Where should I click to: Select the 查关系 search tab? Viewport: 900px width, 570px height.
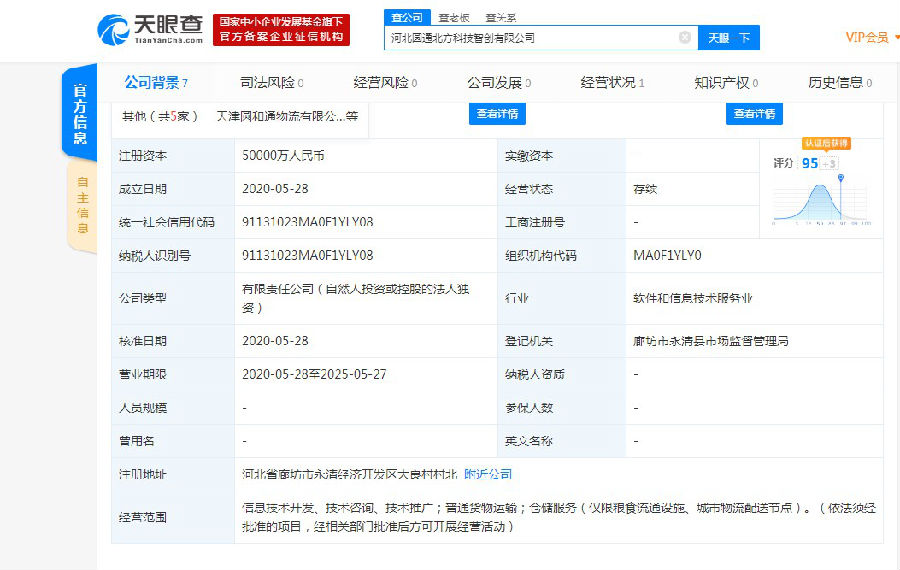[x=500, y=18]
